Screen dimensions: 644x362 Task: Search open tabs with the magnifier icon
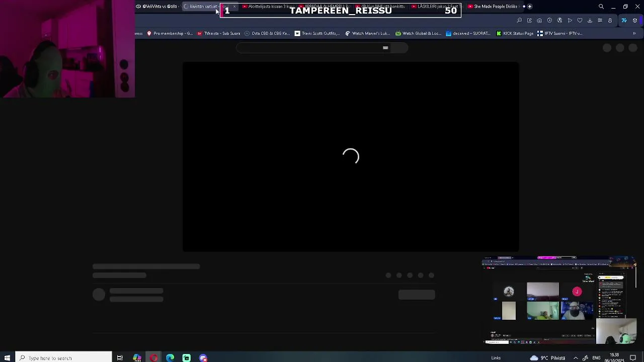[x=601, y=7]
